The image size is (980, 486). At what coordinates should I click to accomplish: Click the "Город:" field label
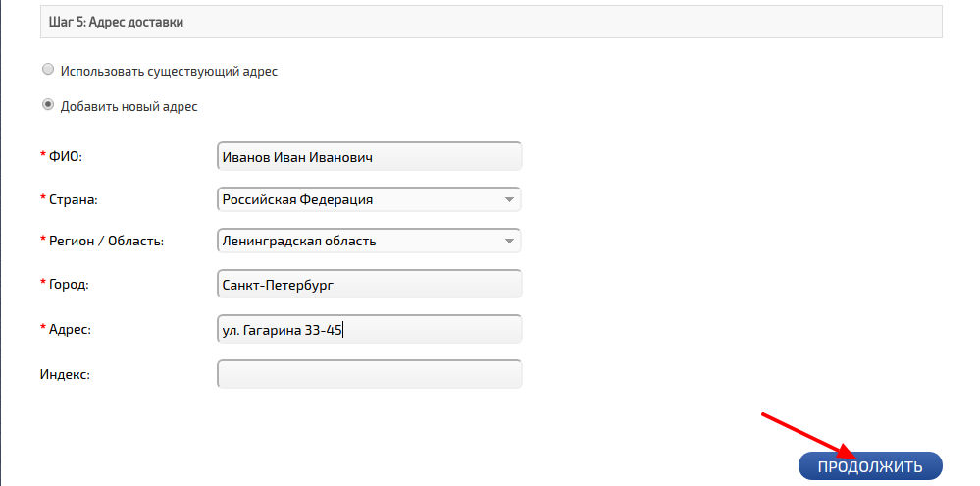70,285
